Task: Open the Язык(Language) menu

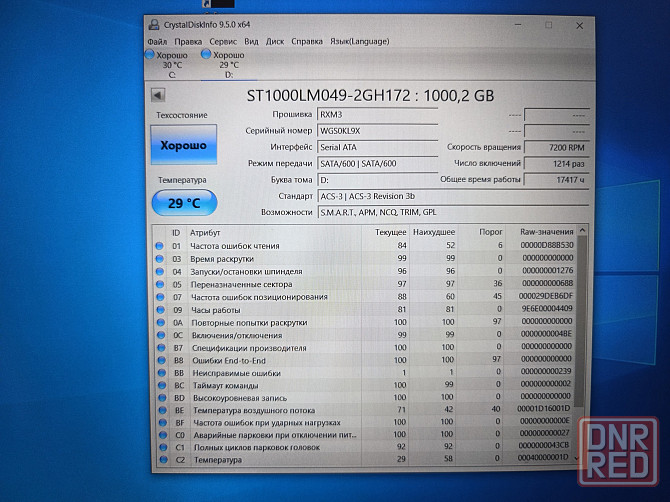Action: 359,41
